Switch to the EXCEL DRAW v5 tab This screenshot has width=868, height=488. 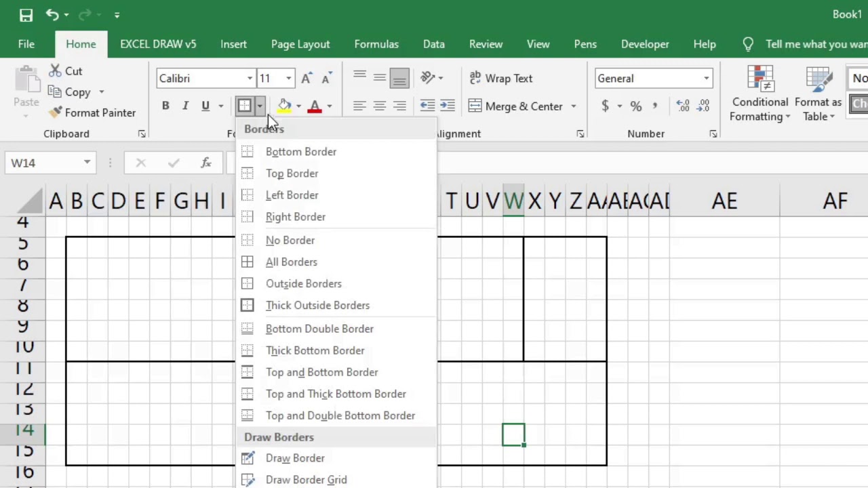pos(158,44)
